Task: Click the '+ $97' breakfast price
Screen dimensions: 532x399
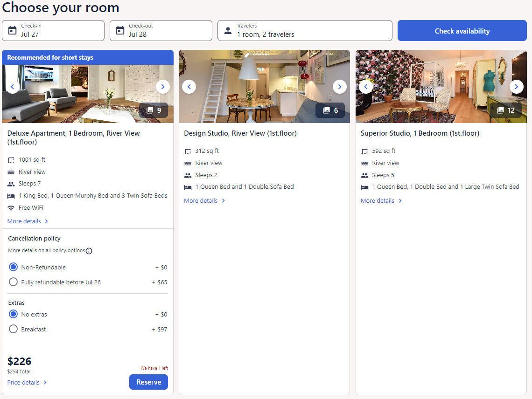Action: [160, 329]
